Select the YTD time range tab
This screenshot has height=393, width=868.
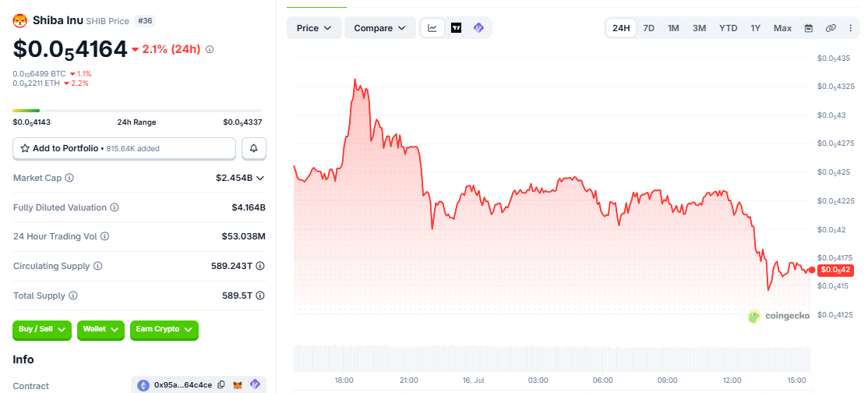tap(728, 28)
